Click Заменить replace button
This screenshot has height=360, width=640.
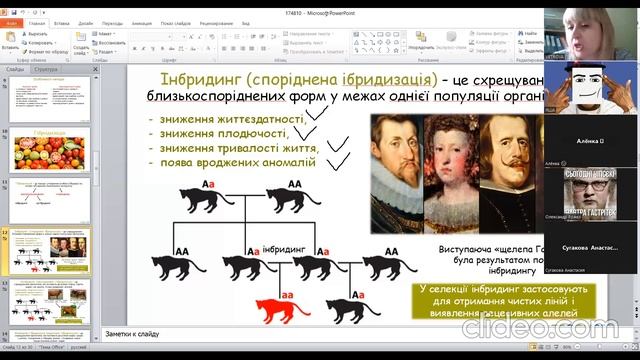coord(531,42)
